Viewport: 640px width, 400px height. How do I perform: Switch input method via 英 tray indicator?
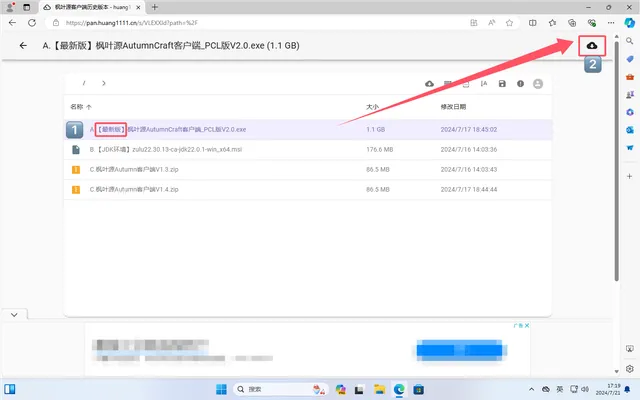click(560, 389)
